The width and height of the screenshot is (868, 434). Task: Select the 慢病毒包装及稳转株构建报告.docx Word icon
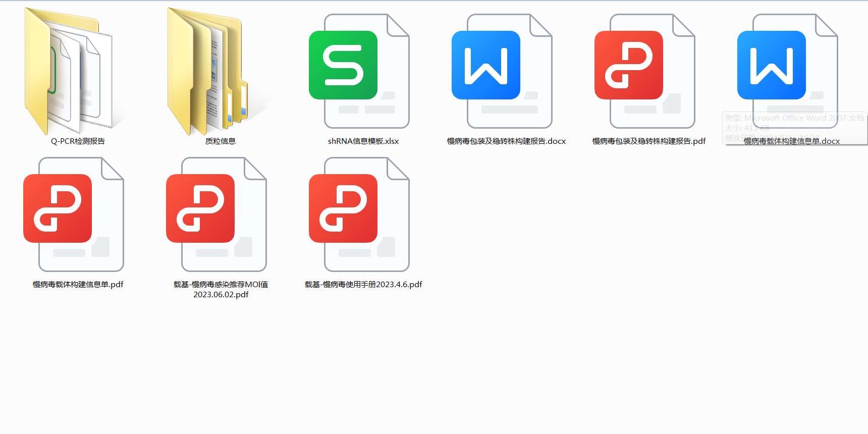[x=502, y=71]
